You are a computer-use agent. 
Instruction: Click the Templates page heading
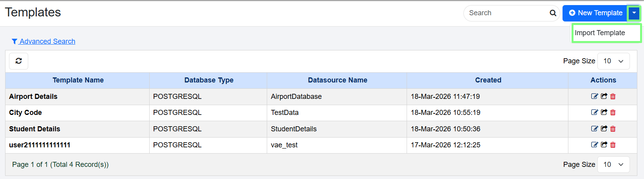click(x=33, y=13)
